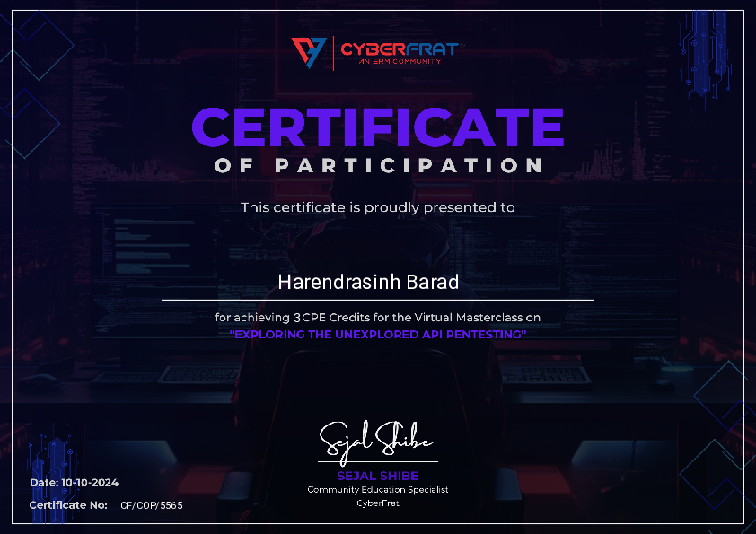This screenshot has height=534, width=756.
Task: Click the recipient name Harendrasinh Barad
Action: point(368,283)
